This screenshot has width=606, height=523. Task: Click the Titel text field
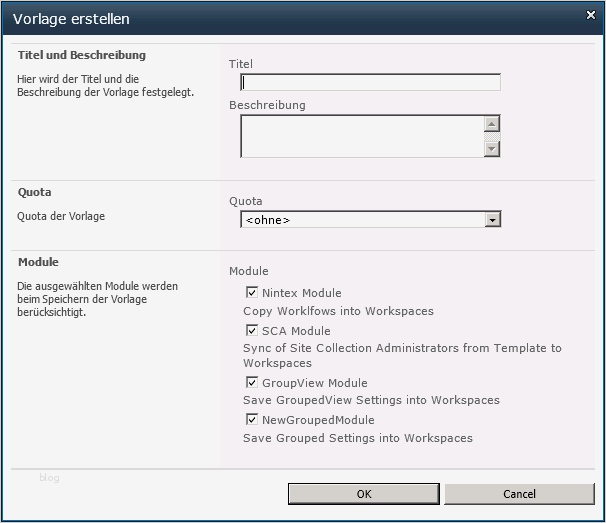tap(370, 83)
